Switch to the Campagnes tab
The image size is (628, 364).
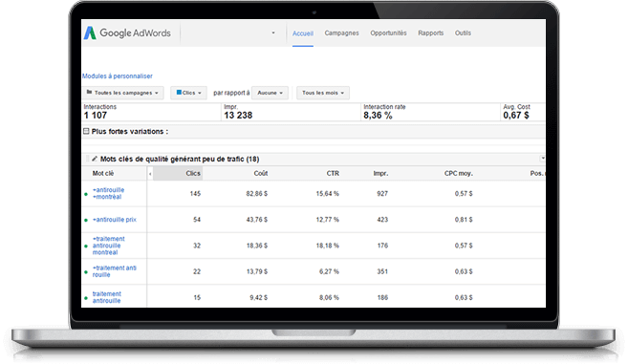coord(341,33)
